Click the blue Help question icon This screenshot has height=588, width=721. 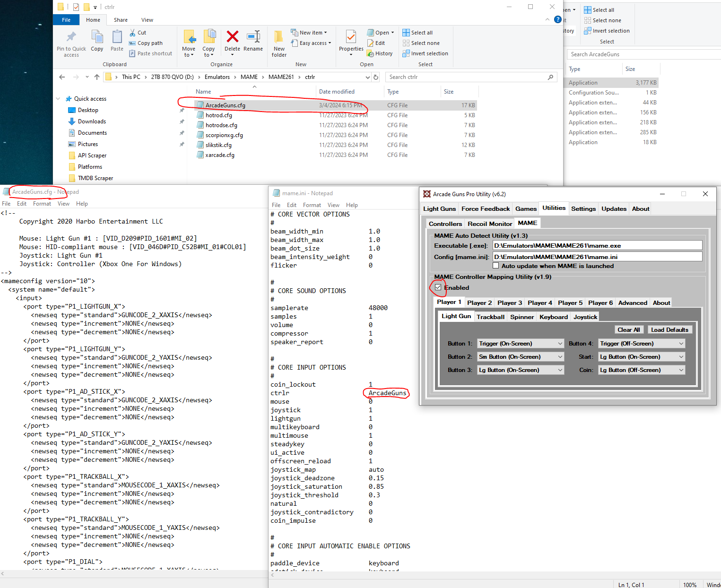point(558,19)
